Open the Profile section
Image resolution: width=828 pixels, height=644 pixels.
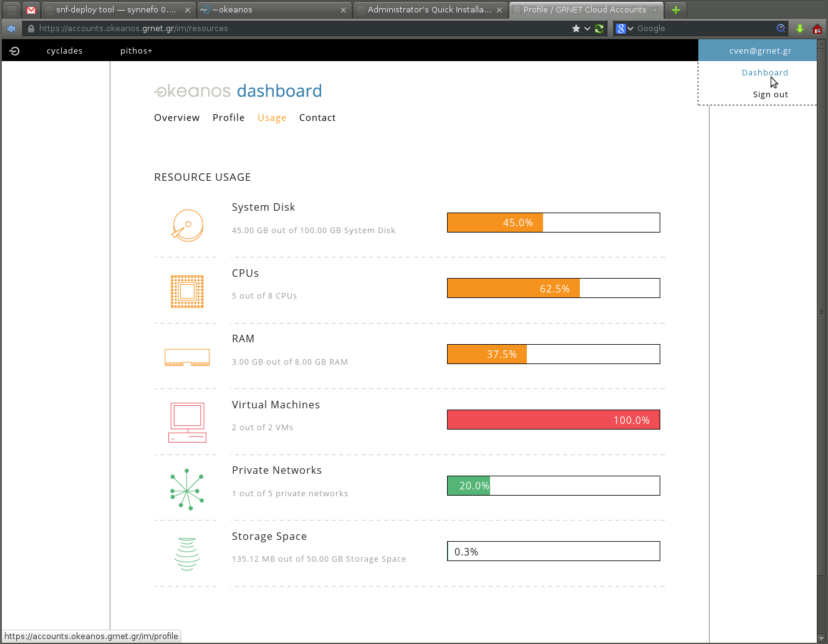228,118
